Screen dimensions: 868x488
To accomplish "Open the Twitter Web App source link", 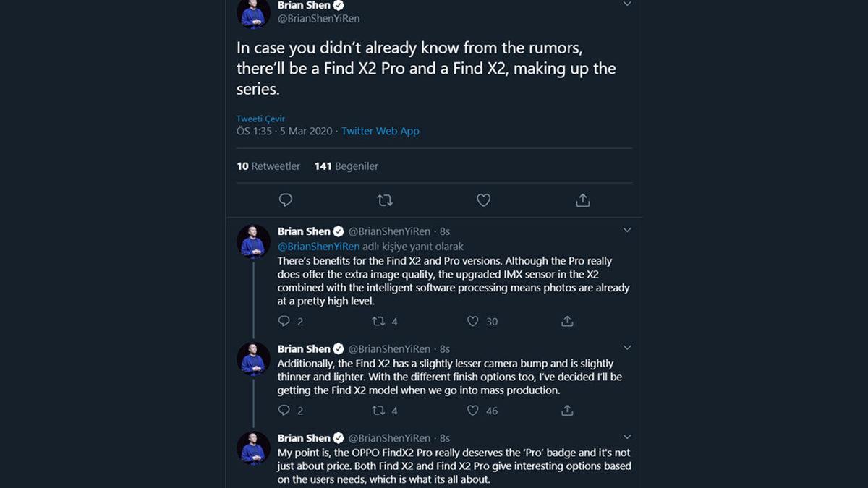I will [x=380, y=131].
